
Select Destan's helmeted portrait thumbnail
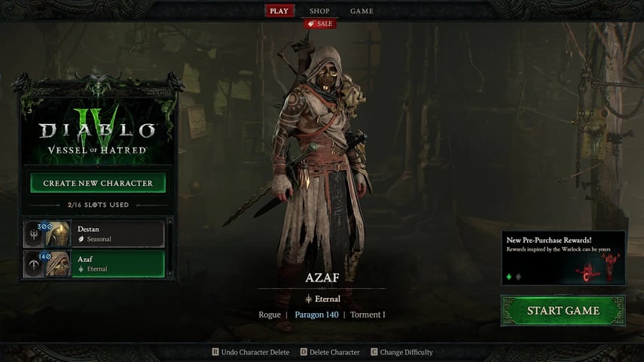[x=57, y=234]
